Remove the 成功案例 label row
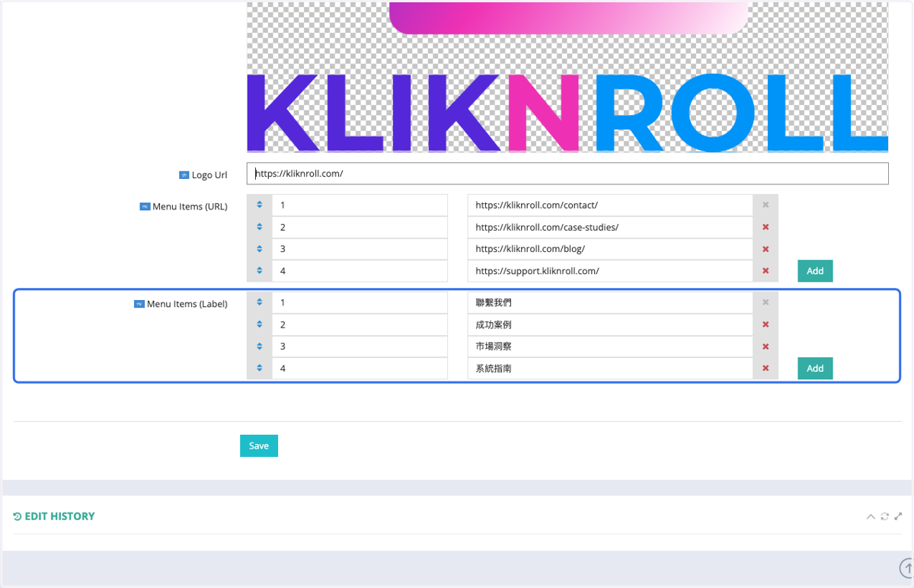Viewport: 914px width, 588px height. tap(765, 324)
